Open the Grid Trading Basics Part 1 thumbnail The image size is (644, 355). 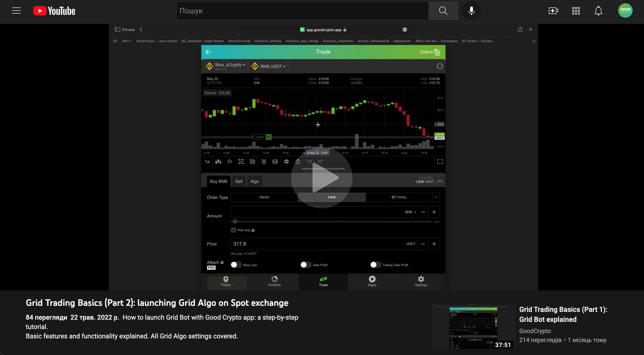click(472, 326)
